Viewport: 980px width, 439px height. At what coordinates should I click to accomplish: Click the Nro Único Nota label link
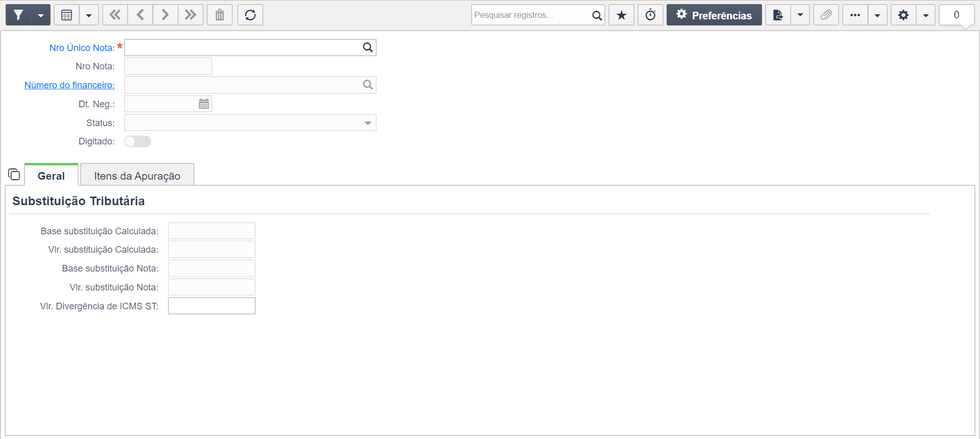point(82,47)
